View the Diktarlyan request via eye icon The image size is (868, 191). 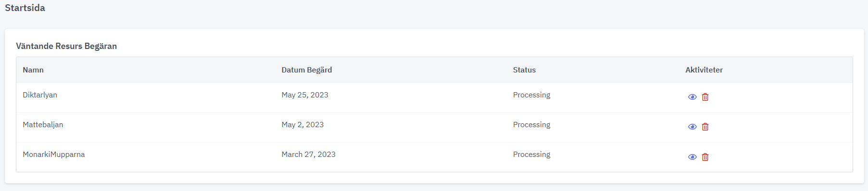click(x=692, y=97)
